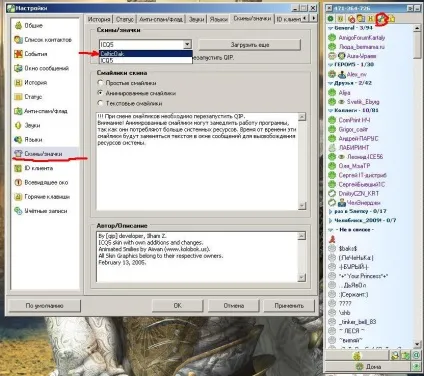Click wrench settings icon in QIP toolbar
The width and height of the screenshot is (424, 376).
pyautogui.click(x=381, y=19)
